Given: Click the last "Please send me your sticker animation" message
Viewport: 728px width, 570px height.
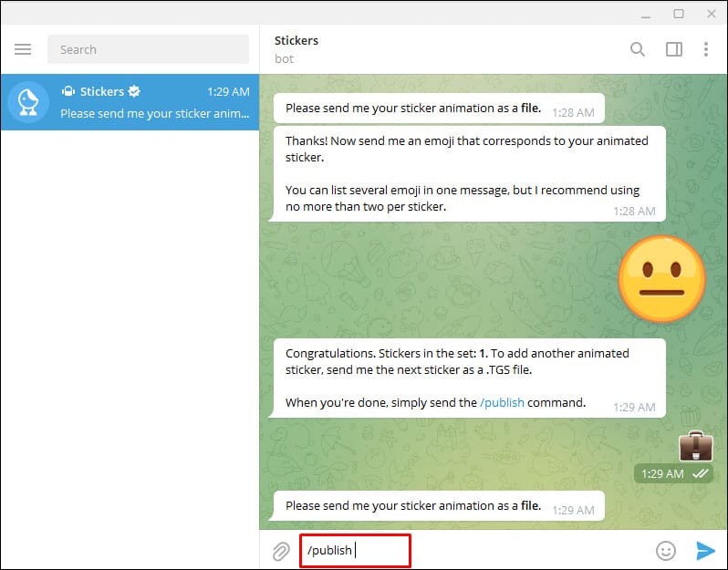Looking at the screenshot, I should pos(439,505).
